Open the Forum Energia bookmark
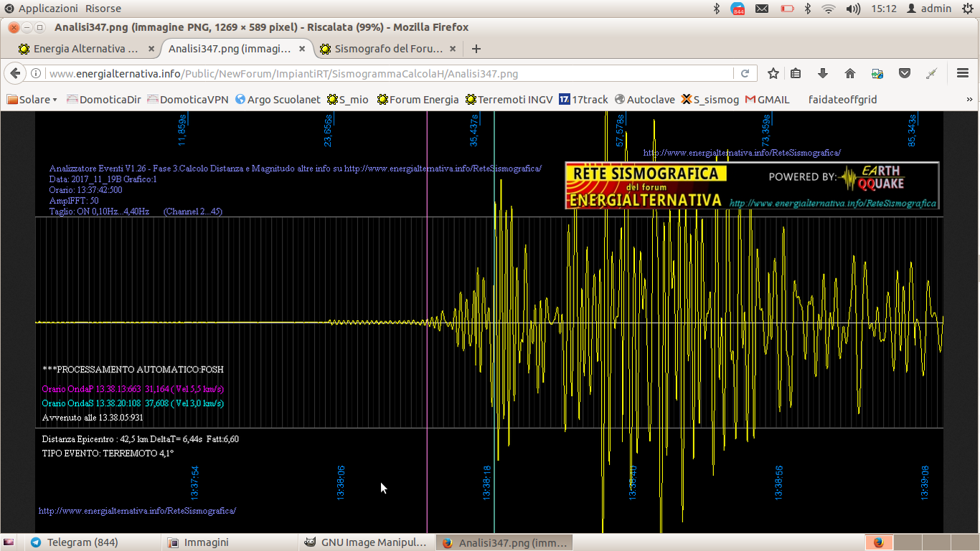 [x=418, y=100]
